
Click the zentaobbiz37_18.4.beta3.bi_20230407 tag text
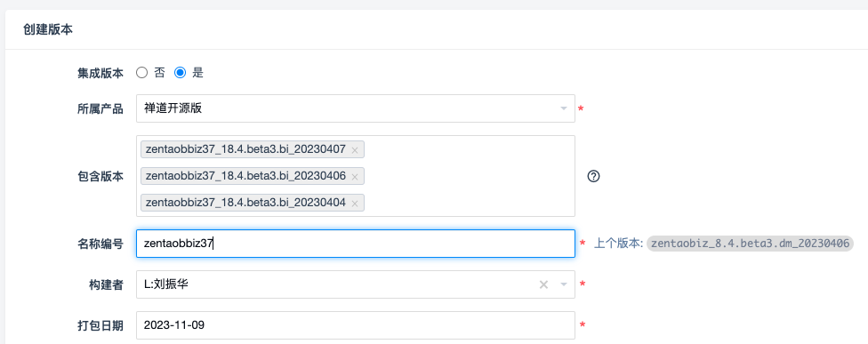tap(245, 149)
